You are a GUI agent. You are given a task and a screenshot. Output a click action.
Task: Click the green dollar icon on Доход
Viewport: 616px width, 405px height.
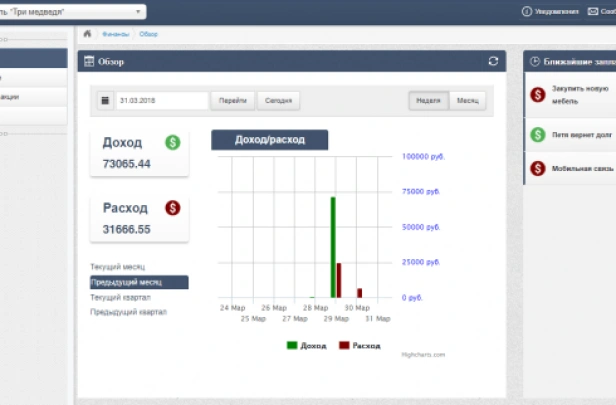coord(172,143)
